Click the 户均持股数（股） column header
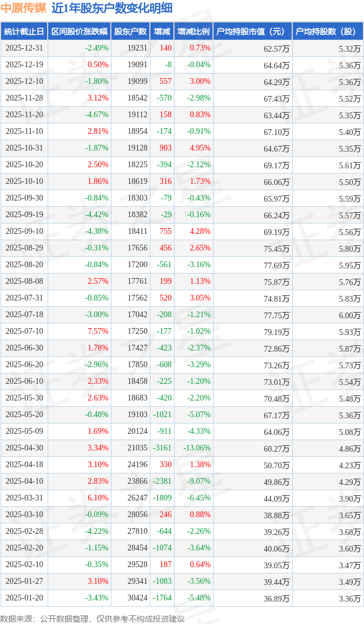This screenshot has height=624, width=364. point(327,32)
